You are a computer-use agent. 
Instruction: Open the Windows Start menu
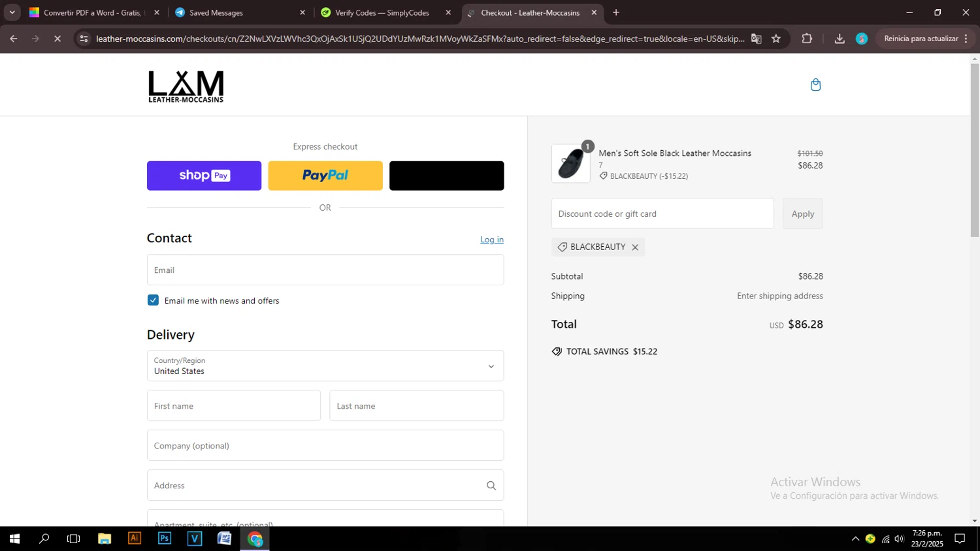pyautogui.click(x=14, y=539)
